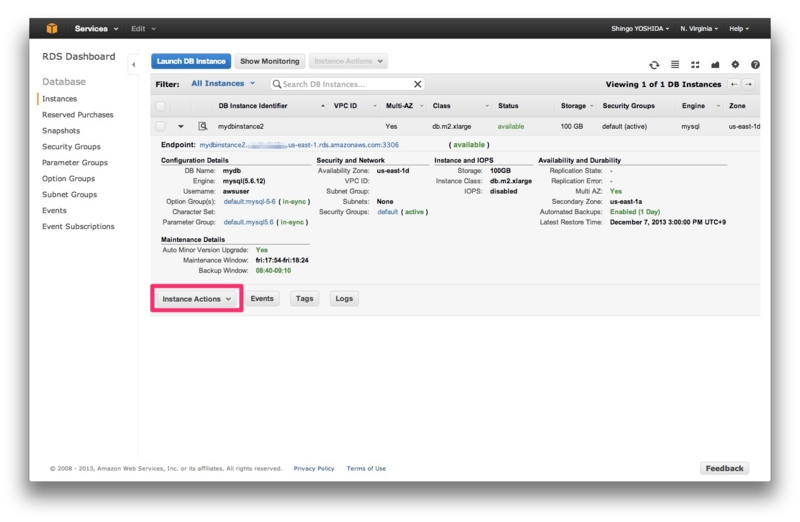The image size is (800, 522).
Task: Open Subnet Groups in the sidebar
Action: point(69,194)
